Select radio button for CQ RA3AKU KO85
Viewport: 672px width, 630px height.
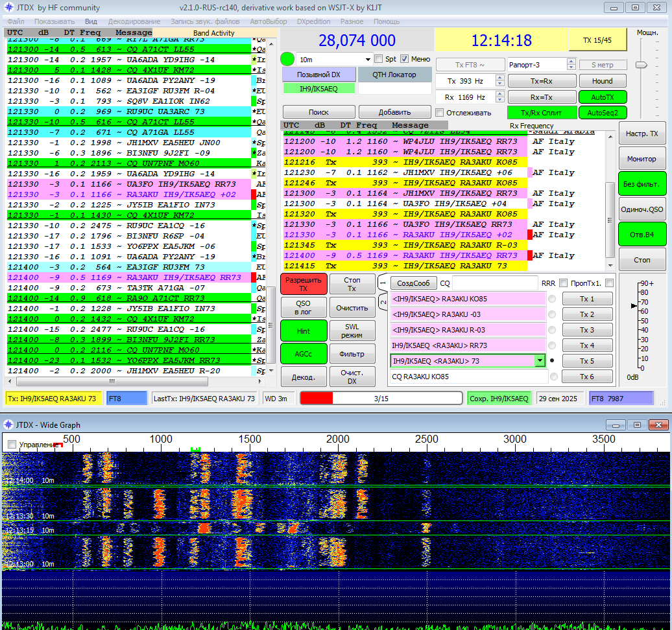[554, 377]
